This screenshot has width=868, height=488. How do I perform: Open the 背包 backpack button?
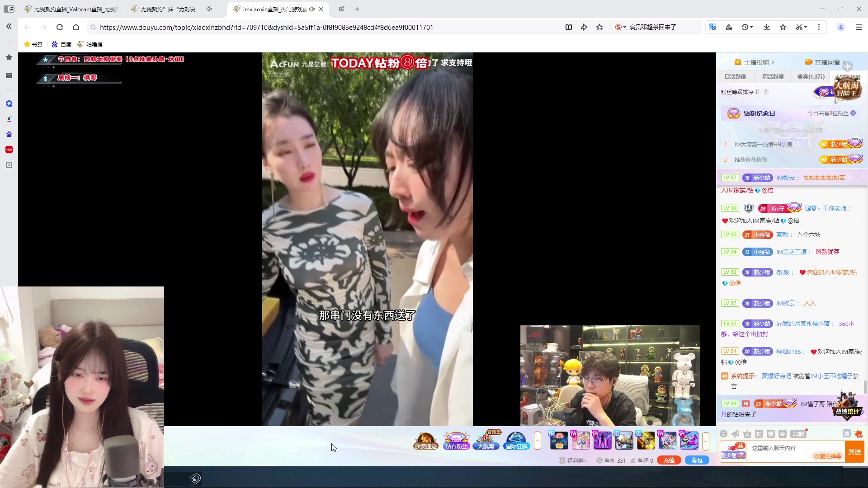697,460
